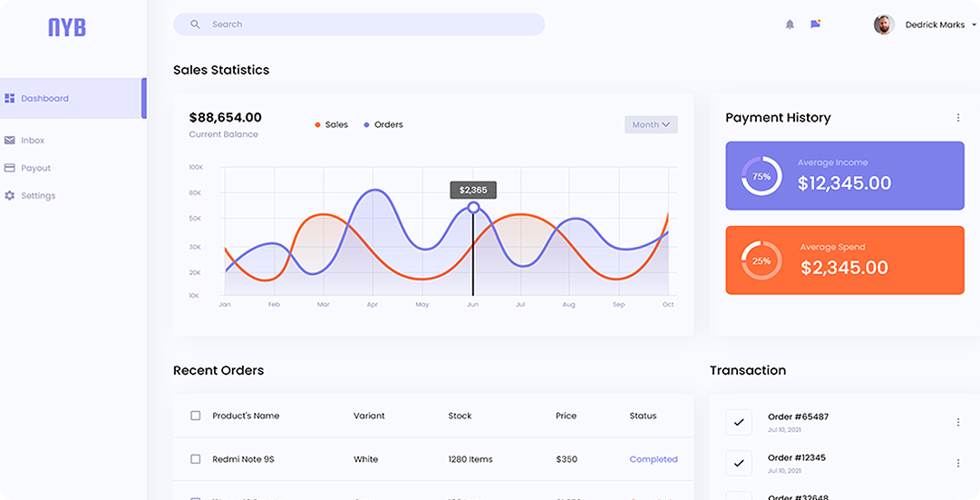Toggle the select-all checkbox in table header
Viewport: 980px width, 500px height.
(195, 416)
